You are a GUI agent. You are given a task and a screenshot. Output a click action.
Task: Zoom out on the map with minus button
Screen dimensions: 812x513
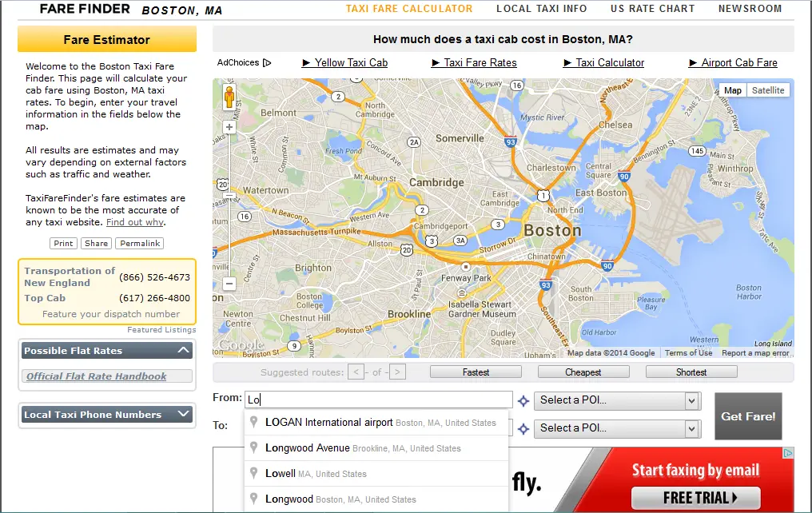(x=229, y=284)
